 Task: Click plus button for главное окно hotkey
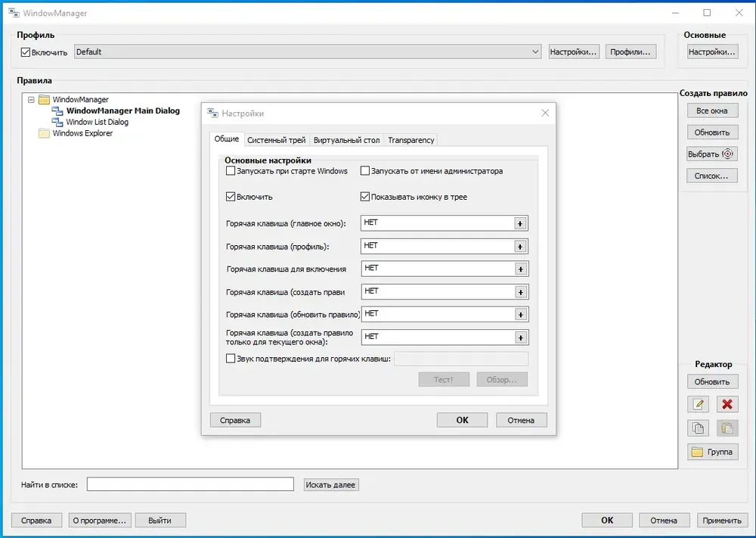tap(520, 223)
